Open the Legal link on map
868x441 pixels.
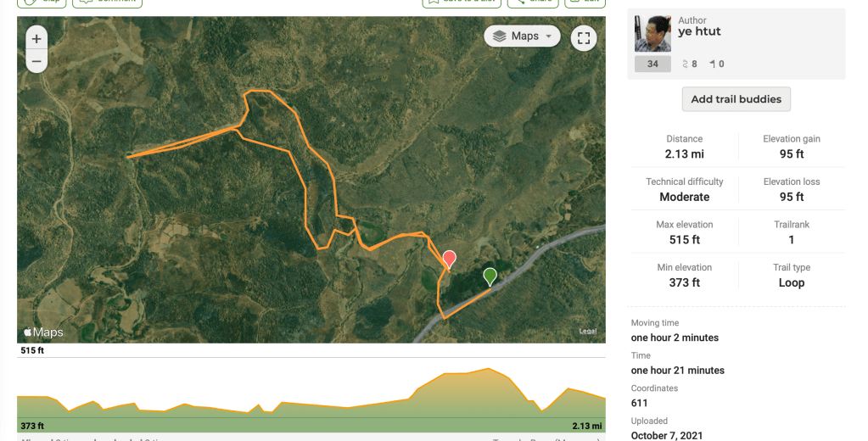[588, 331]
